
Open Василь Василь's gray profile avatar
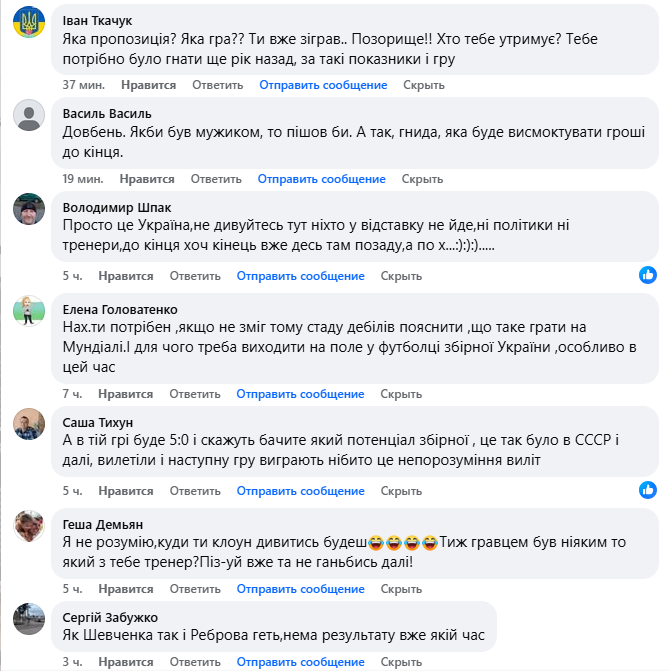[x=28, y=116]
